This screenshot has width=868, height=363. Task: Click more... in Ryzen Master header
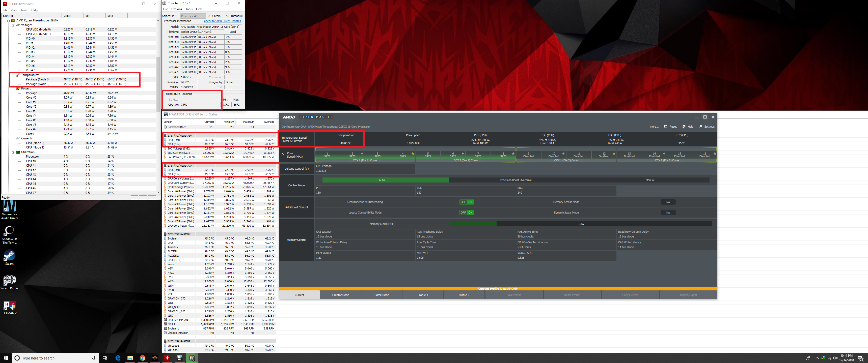tap(654, 127)
